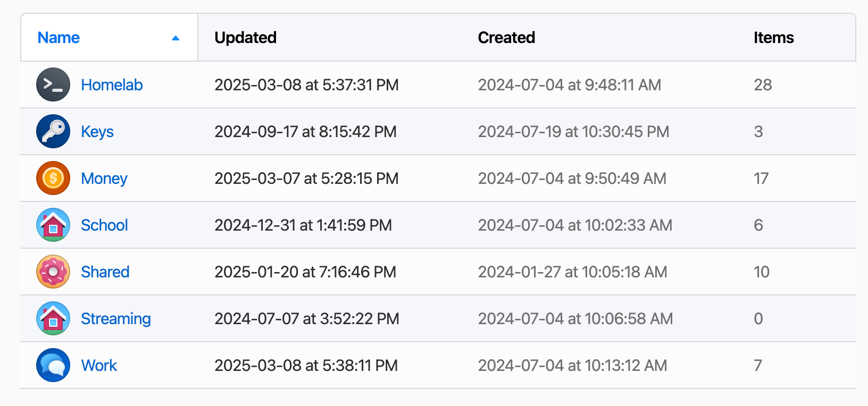Sort the table by Created column
868x406 pixels.
coord(506,38)
